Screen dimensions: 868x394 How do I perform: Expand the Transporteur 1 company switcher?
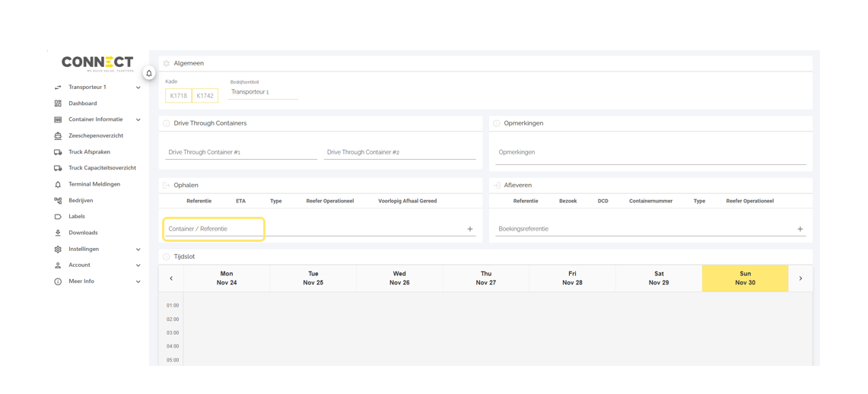97,87
